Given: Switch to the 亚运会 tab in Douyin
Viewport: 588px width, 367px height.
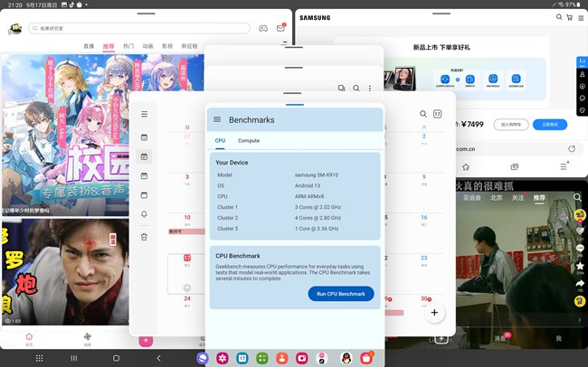Looking at the screenshot, I should pos(471,198).
